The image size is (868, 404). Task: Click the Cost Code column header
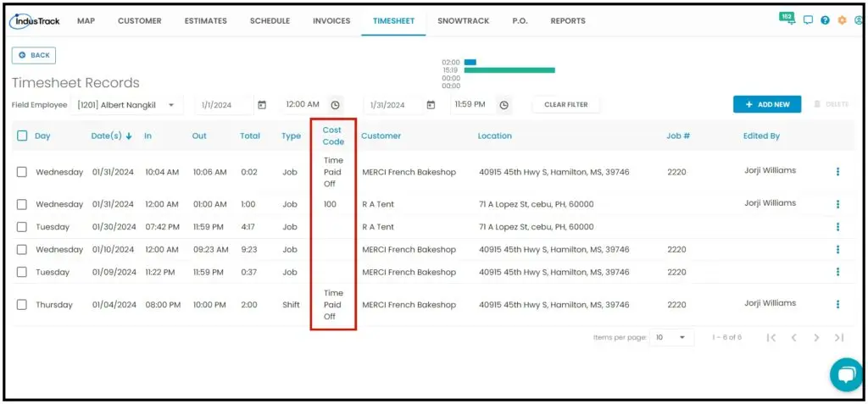[x=332, y=136]
